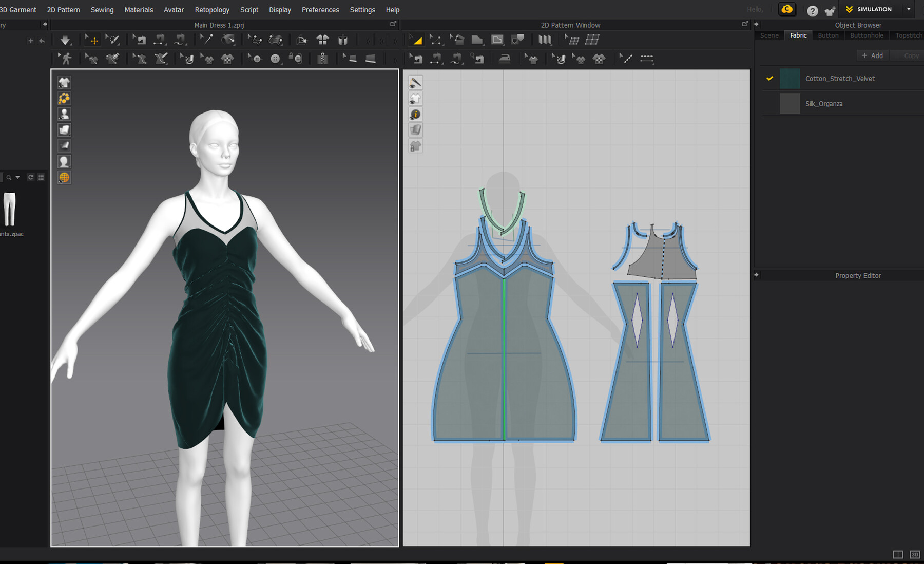The width and height of the screenshot is (924, 564).
Task: Select the Polygon pattern drafting tool
Action: coord(477,40)
